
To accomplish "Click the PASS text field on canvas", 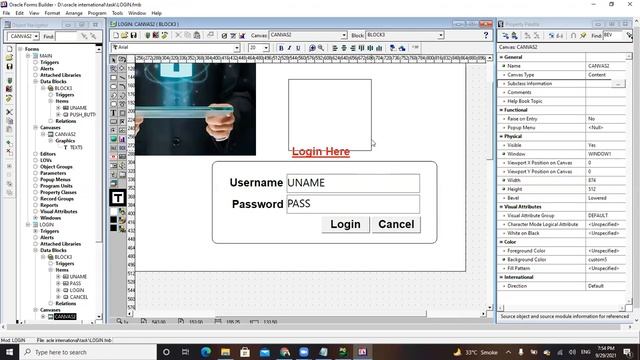I will [x=353, y=204].
